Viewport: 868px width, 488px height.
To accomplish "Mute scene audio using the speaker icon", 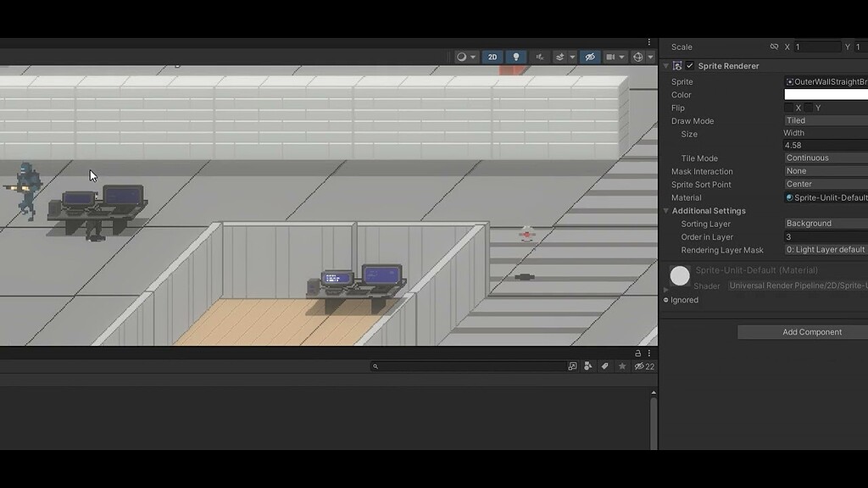I will [x=541, y=58].
